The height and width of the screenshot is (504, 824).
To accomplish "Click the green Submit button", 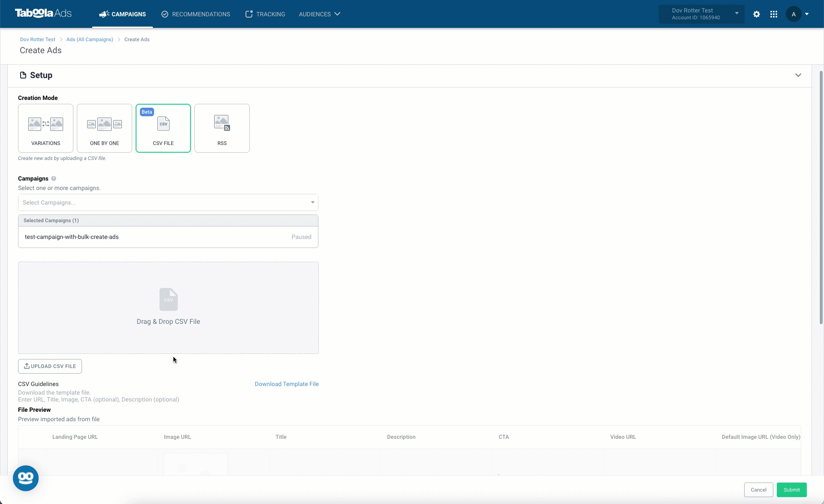I will [x=791, y=490].
